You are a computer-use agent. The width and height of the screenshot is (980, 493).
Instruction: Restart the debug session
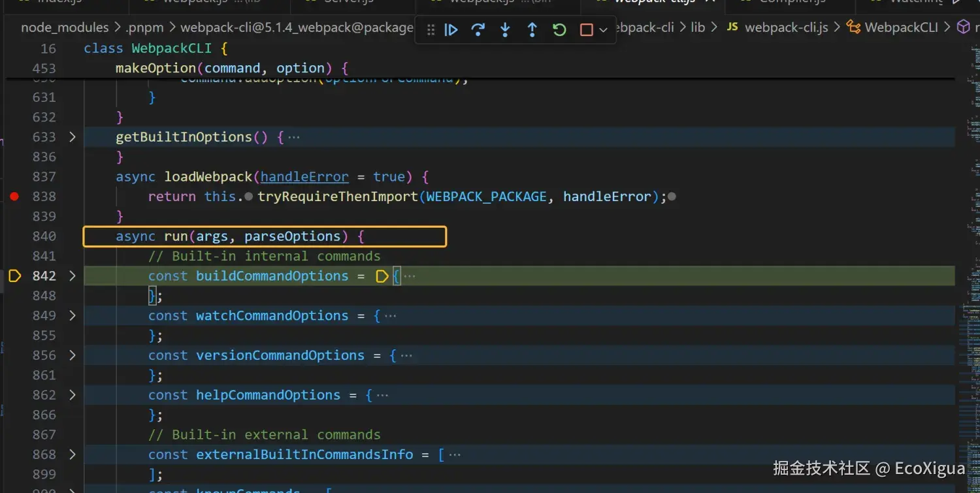pyautogui.click(x=559, y=30)
